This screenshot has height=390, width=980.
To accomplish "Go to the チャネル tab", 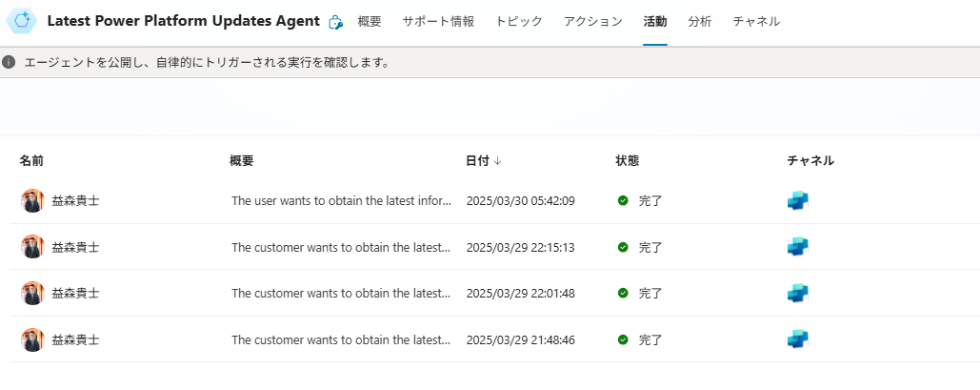I will (756, 21).
